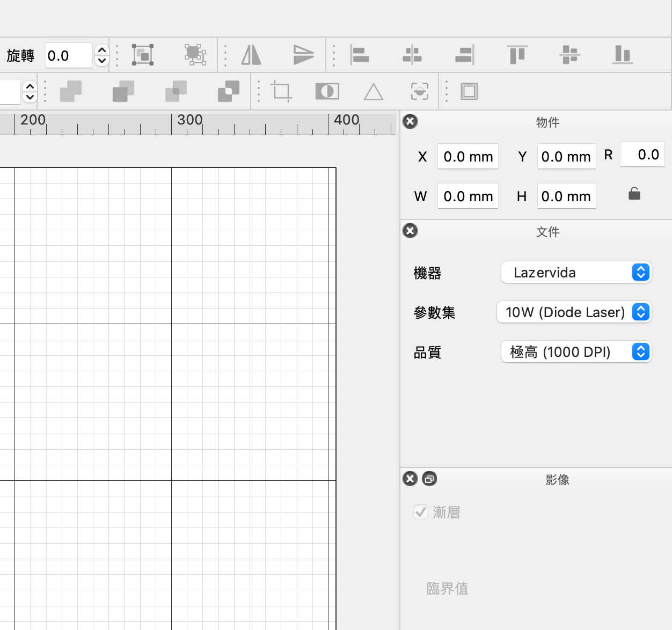Image resolution: width=672 pixels, height=630 pixels.
Task: Click the W width input field
Action: [x=468, y=196]
